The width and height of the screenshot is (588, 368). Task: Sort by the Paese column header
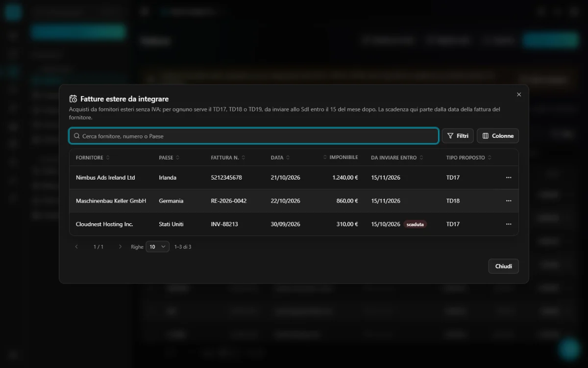click(169, 158)
